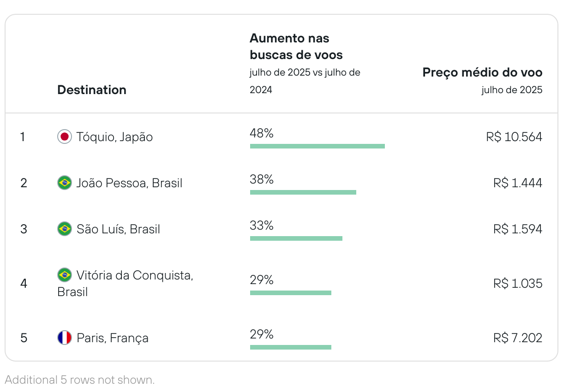Click the 48% search increase bar
Viewport: 563px width, 392px height.
tap(317, 146)
